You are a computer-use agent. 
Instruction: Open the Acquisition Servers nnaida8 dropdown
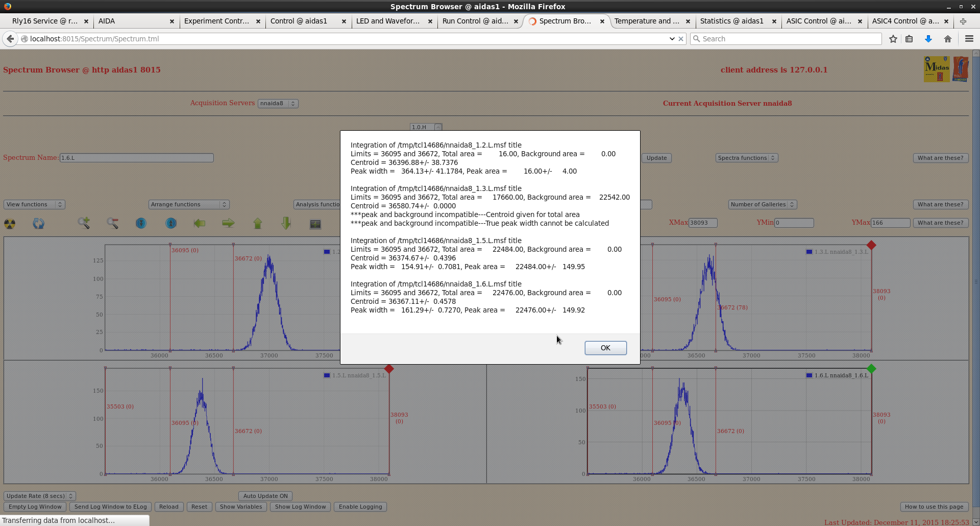click(278, 104)
